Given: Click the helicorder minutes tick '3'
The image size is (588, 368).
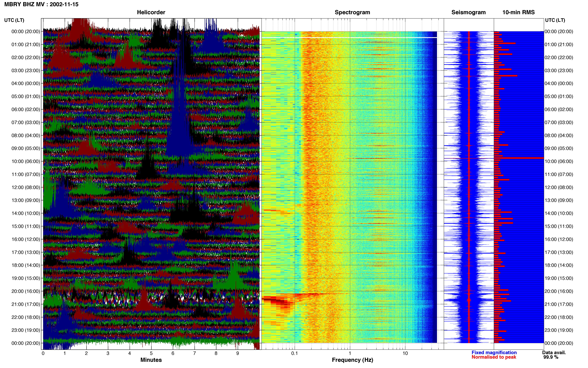Looking at the screenshot, I should [x=108, y=353].
